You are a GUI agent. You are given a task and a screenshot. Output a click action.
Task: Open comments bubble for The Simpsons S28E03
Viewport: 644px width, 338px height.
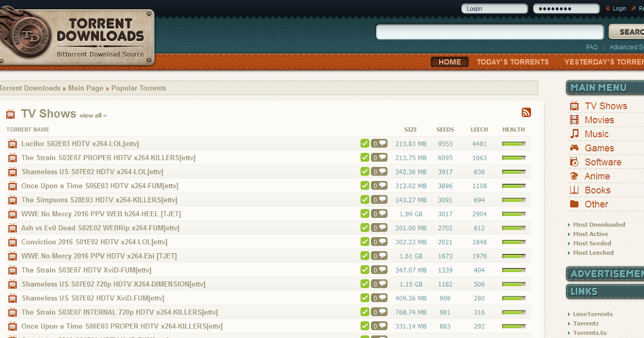tap(379, 200)
